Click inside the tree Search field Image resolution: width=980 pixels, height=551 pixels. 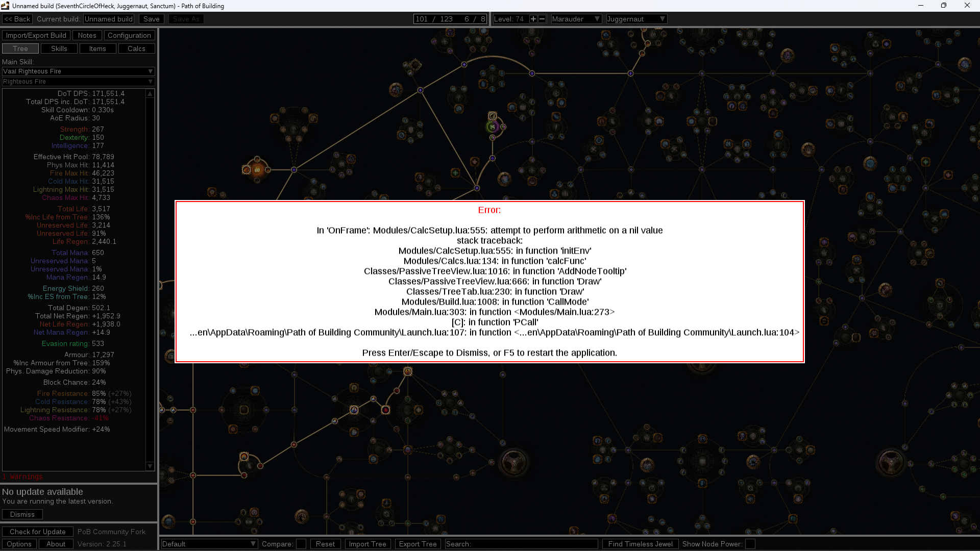[x=521, y=544]
